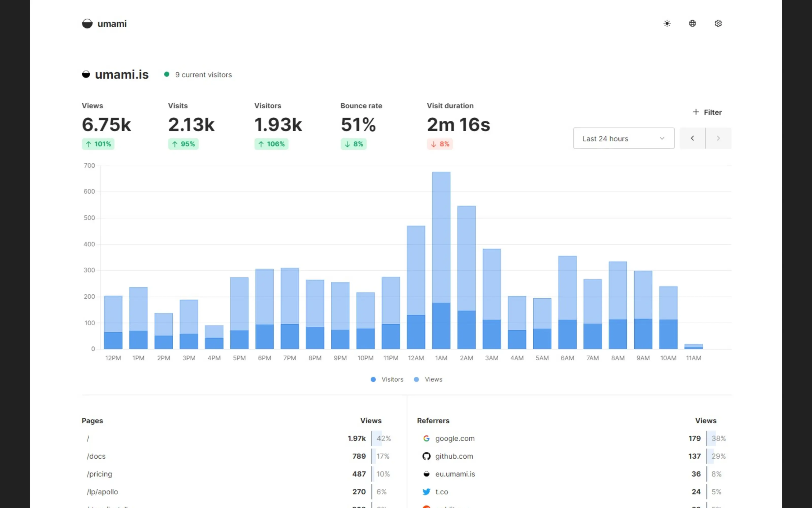Viewport: 812px width, 508px height.
Task: Toggle the Visitors legend item in chart
Action: pyautogui.click(x=387, y=379)
